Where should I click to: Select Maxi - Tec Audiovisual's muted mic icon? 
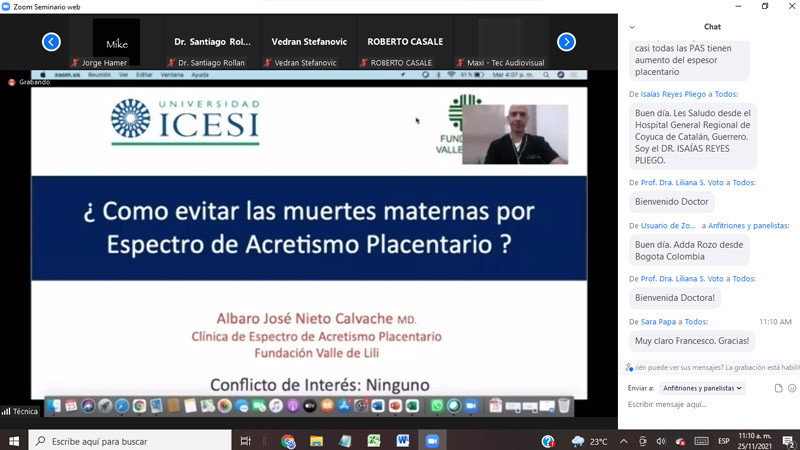click(x=460, y=63)
